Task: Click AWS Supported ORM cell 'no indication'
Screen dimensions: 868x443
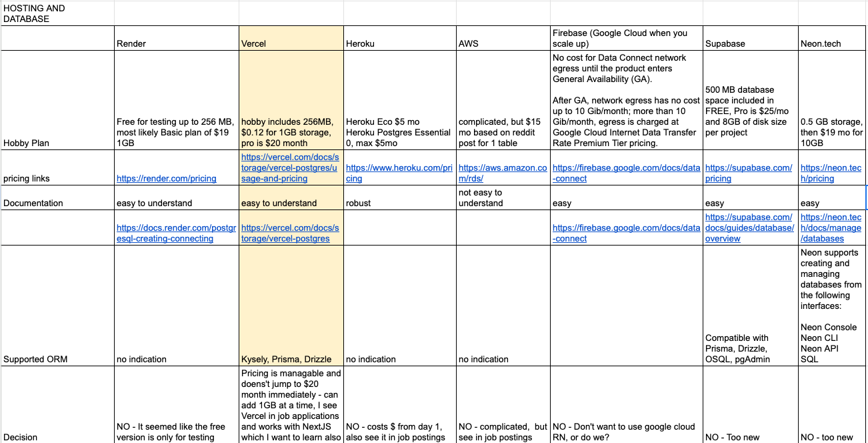Action: [503, 306]
